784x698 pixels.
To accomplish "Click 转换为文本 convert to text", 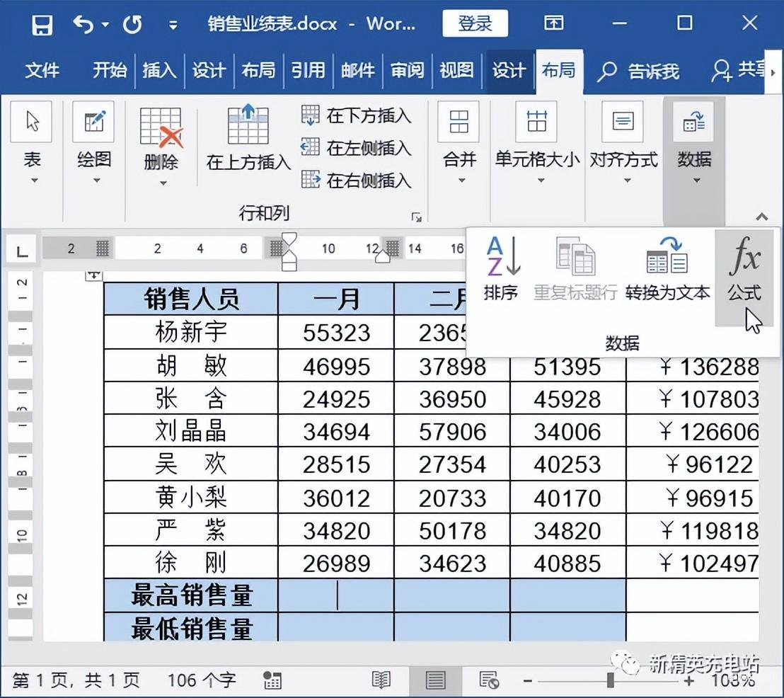I will 667,269.
